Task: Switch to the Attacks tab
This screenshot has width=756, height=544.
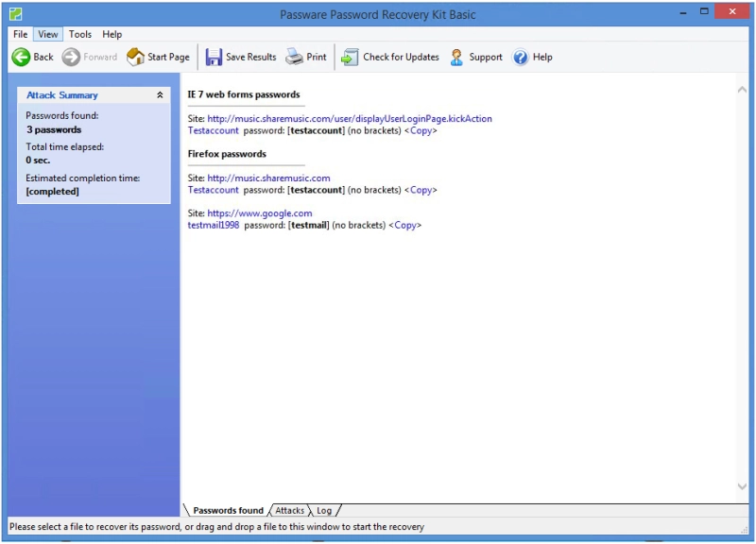Action: pos(290,510)
